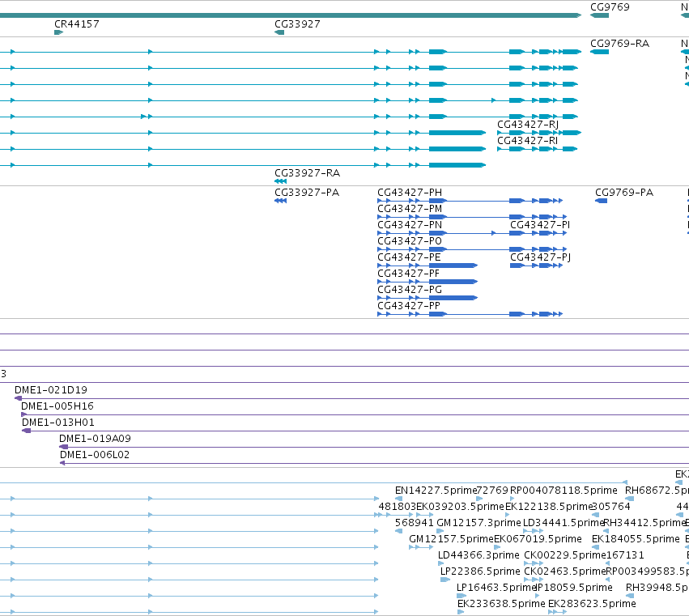Select the CG43427-PO protein label
Screen dimensions: 689x616
point(410,241)
